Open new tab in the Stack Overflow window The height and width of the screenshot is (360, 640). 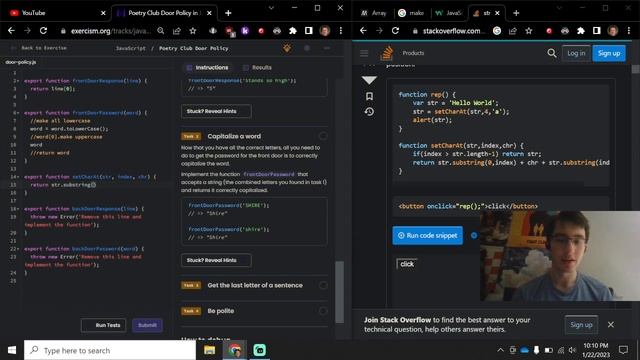click(516, 13)
